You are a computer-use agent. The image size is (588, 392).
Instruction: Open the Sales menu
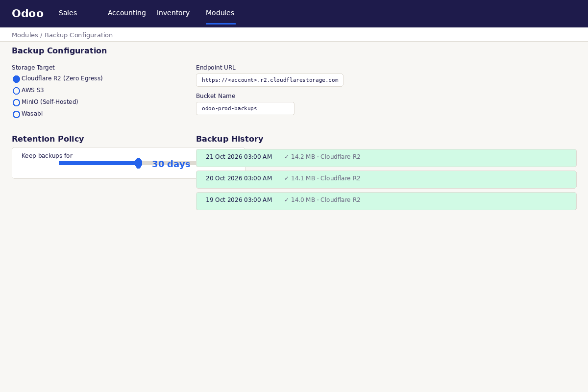click(68, 13)
